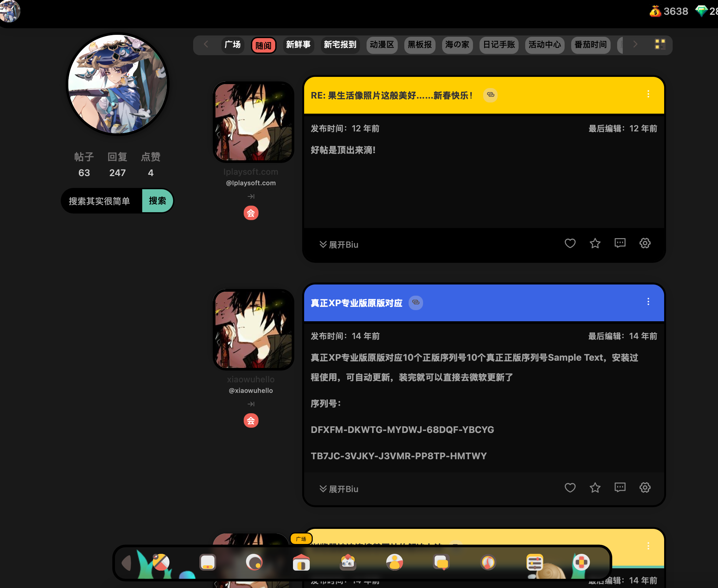Toggle grid layout view icon

coord(660,44)
